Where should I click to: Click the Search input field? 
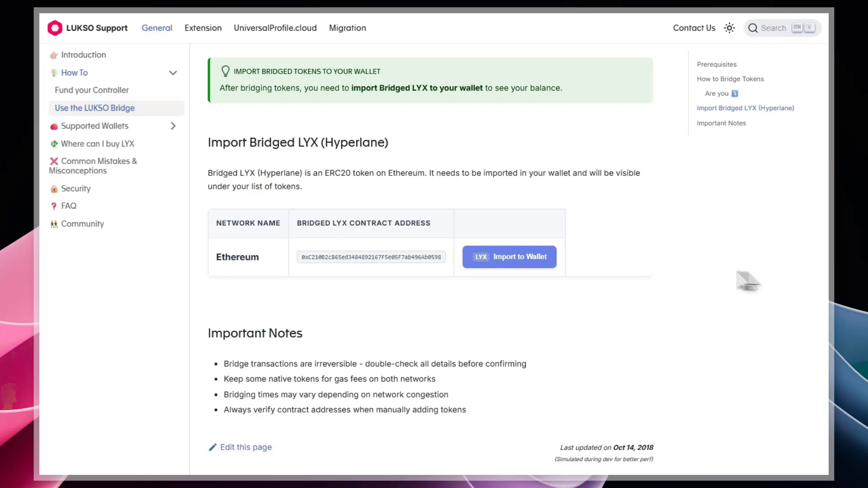pos(783,28)
